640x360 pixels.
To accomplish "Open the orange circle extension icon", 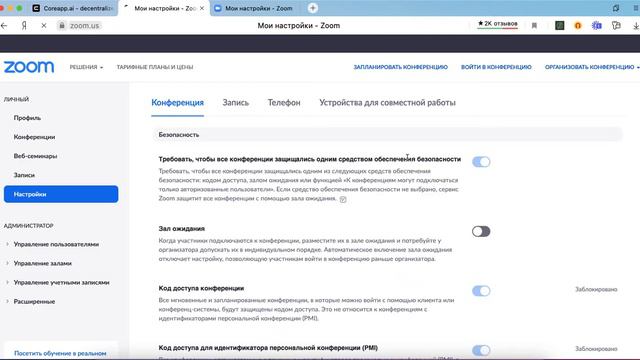I will (x=578, y=26).
